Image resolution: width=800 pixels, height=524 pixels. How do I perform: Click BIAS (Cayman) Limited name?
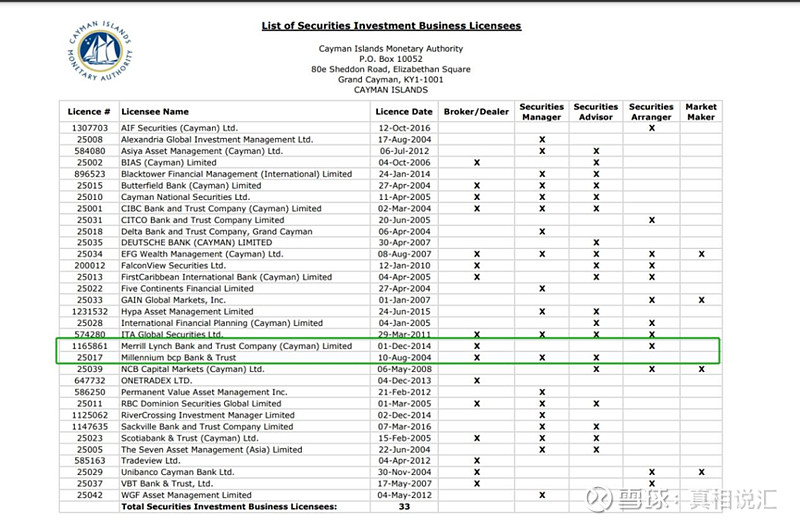click(168, 162)
